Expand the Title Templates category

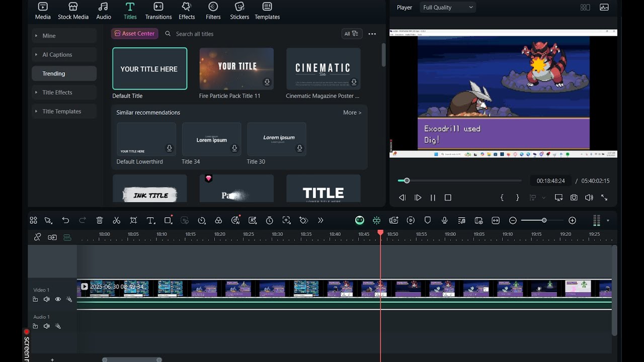(64, 112)
